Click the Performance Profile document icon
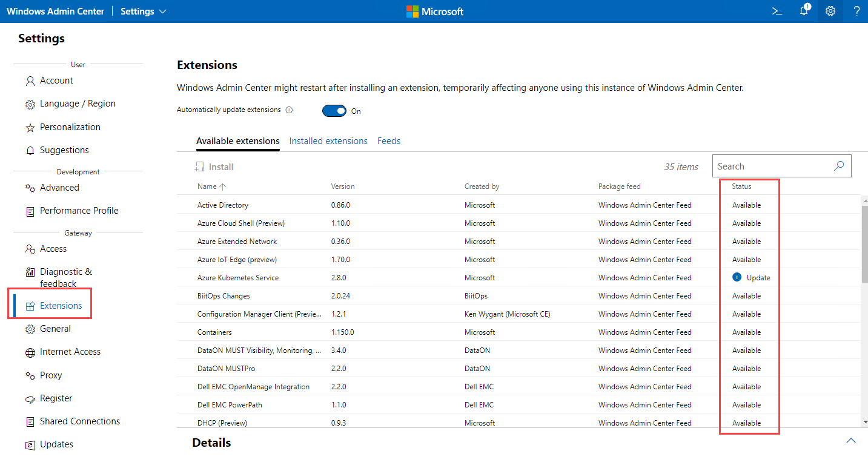Image resolution: width=868 pixels, height=474 pixels. pyautogui.click(x=30, y=211)
